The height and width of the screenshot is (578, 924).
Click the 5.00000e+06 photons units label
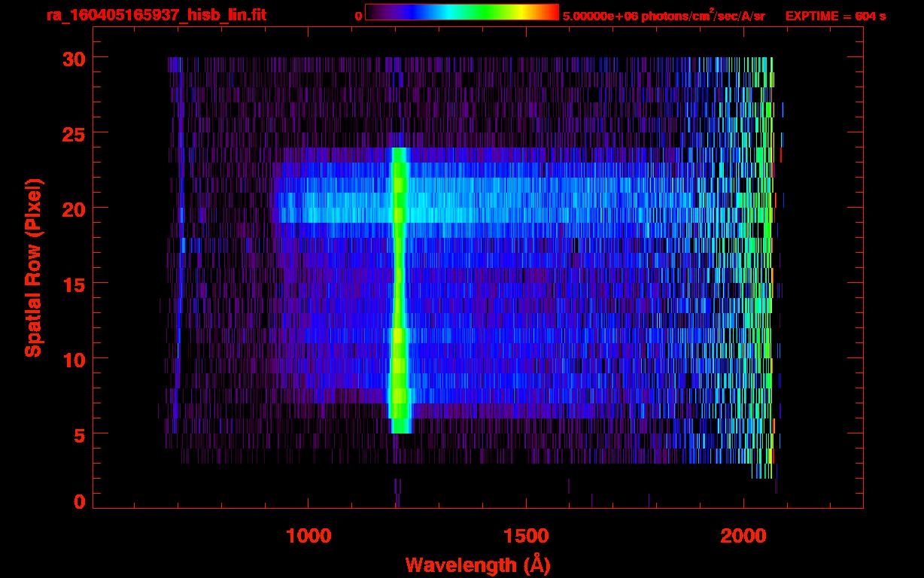664,15
